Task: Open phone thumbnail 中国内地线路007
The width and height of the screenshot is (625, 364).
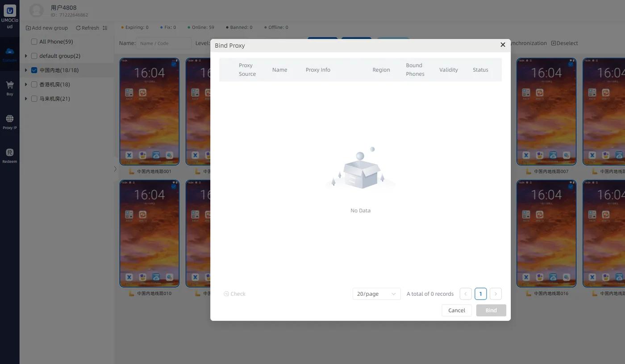Action: (546, 112)
